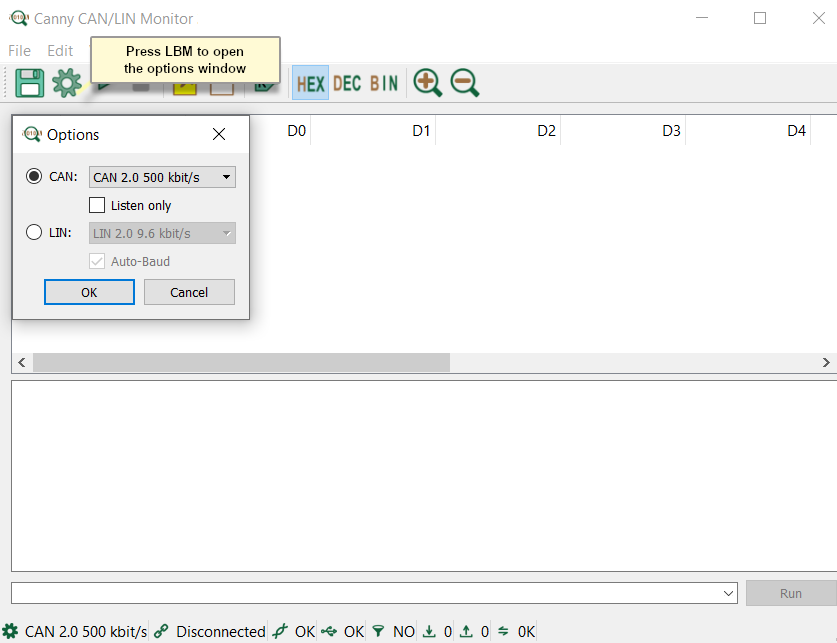Click the Disconnected status text
Screen dimensions: 837x643
(x=220, y=632)
